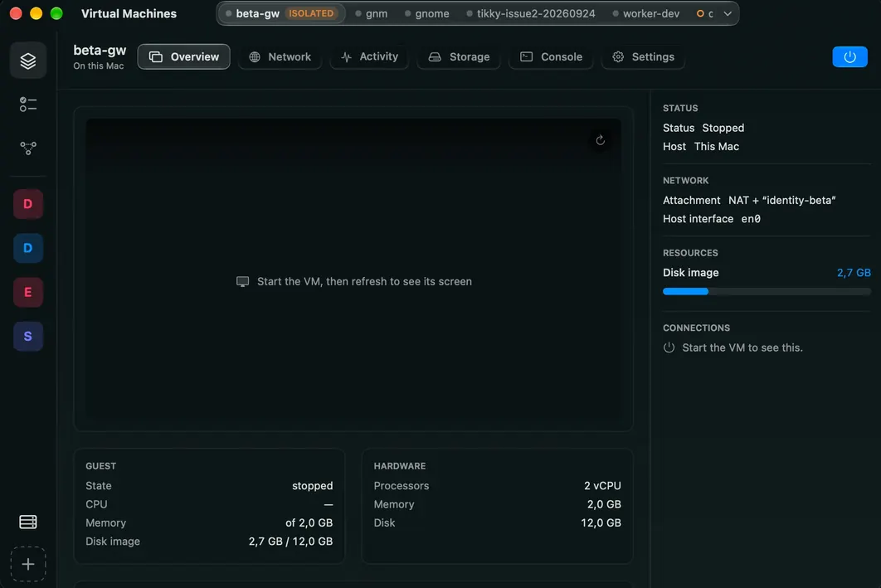Click the en0 host interface value
Viewport: 881px width, 588px height.
click(x=751, y=219)
